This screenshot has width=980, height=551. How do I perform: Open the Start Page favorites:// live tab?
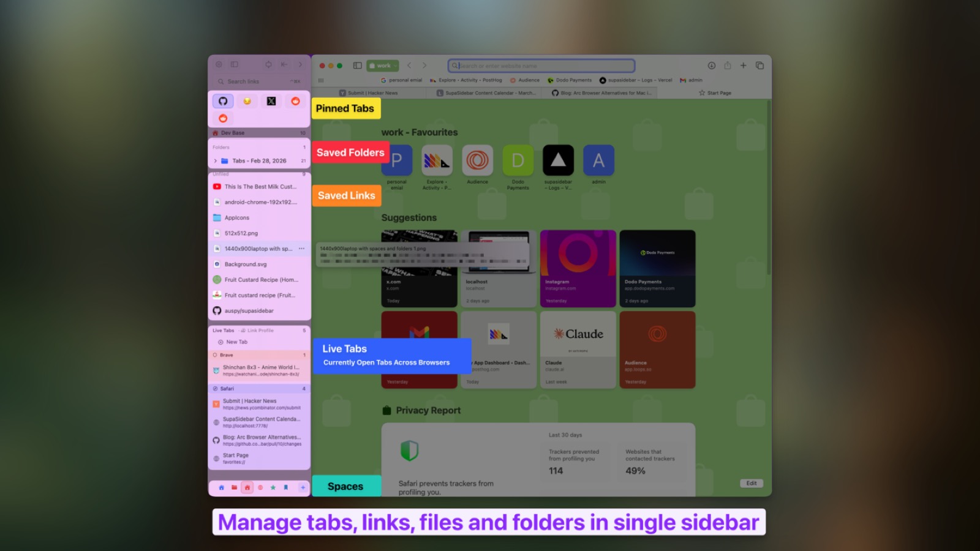[259, 459]
